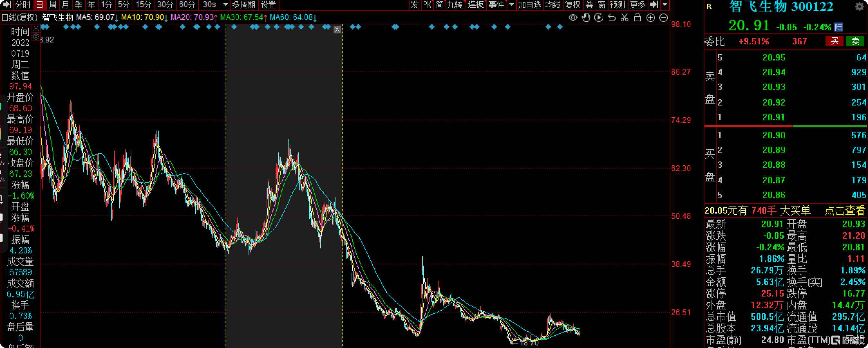Toggle 复权 price adjustment button

pos(572,5)
